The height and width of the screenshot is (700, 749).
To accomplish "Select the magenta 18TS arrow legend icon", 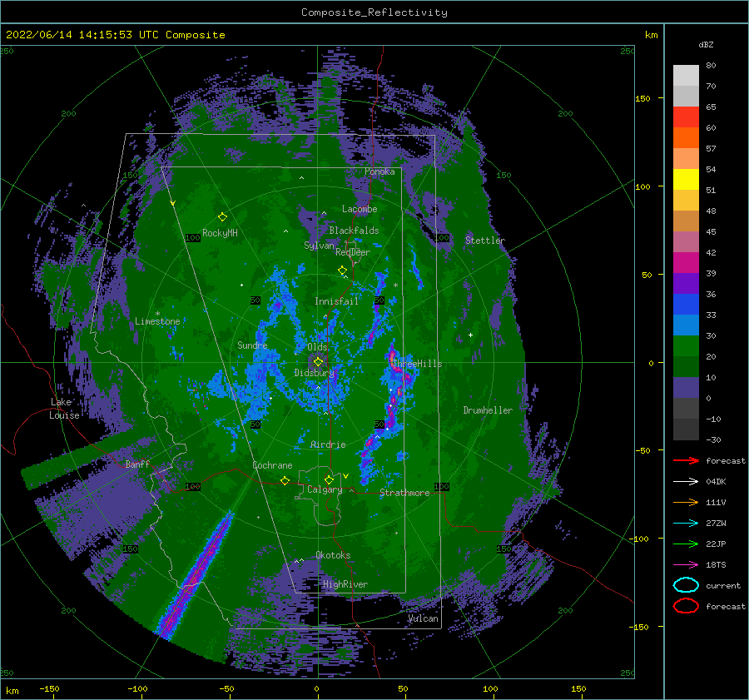I will pos(686,565).
